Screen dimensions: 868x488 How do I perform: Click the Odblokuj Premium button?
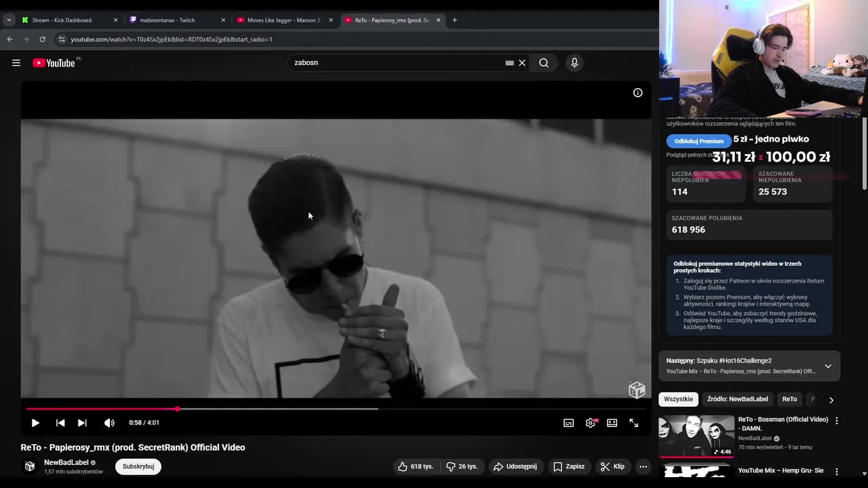tap(698, 141)
